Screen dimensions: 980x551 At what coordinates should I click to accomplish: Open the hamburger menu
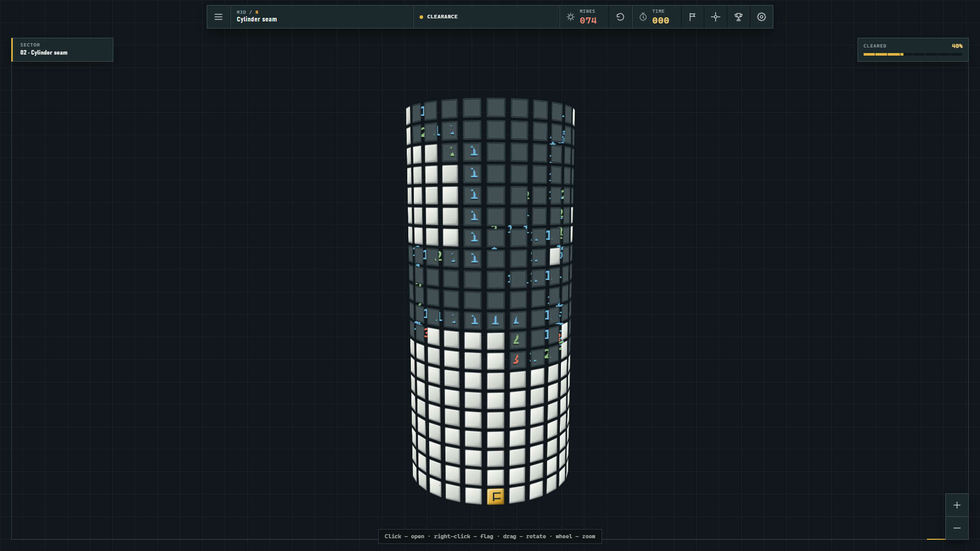click(218, 17)
